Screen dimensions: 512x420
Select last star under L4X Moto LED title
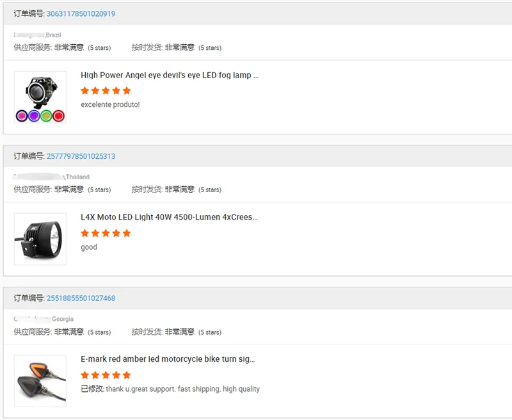(x=126, y=233)
